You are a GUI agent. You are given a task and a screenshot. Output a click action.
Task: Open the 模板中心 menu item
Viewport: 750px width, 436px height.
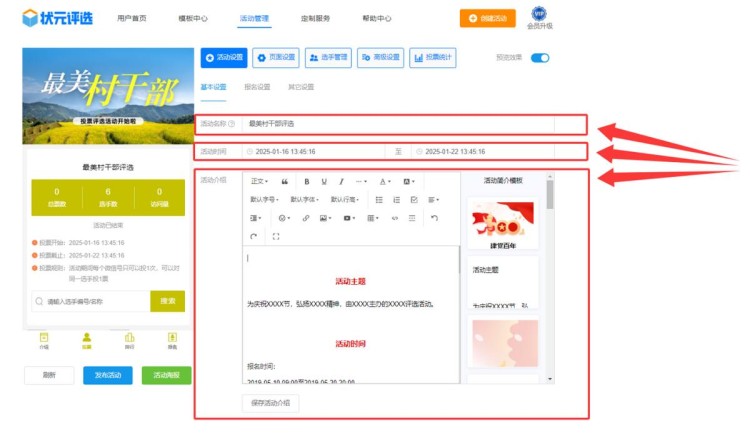[193, 18]
